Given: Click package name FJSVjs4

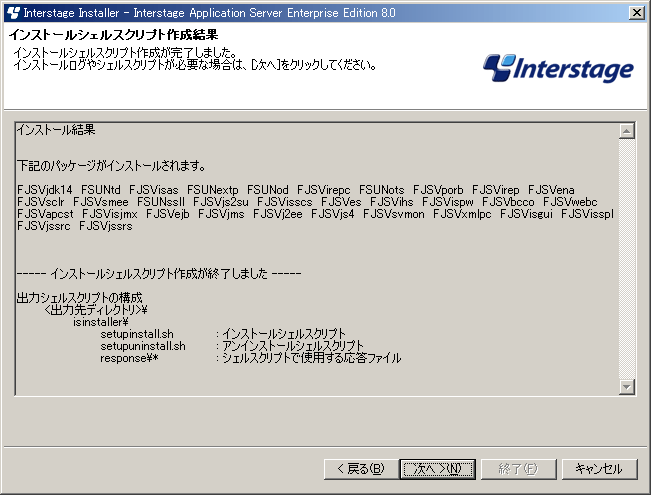Looking at the screenshot, I should click(333, 214).
